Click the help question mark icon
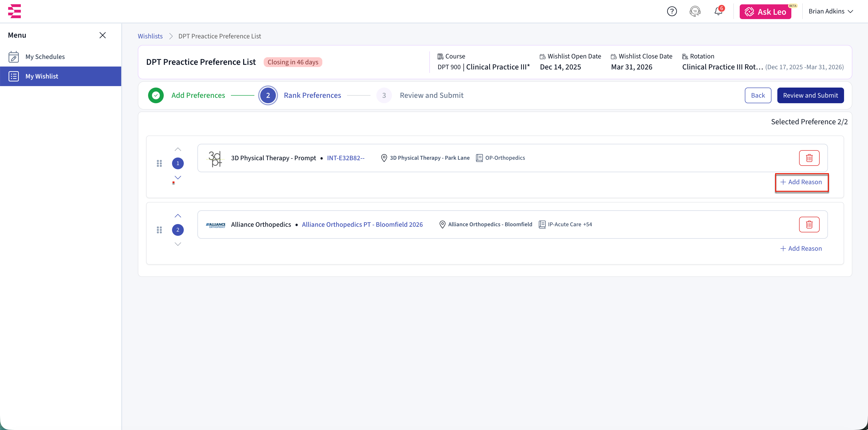This screenshot has width=868, height=430. click(x=672, y=11)
